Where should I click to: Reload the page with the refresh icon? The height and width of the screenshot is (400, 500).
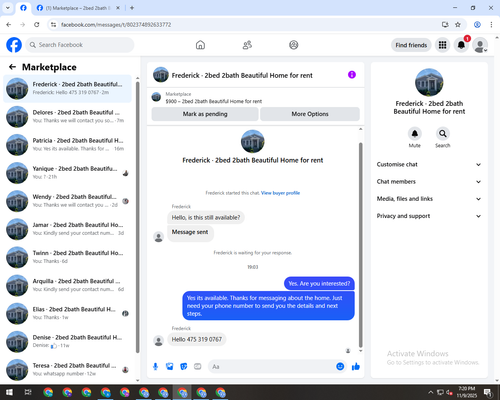point(37,25)
